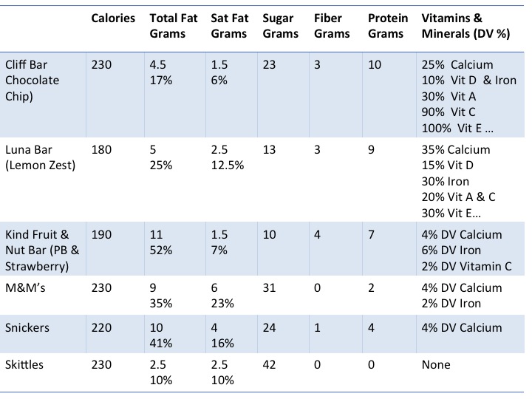Select the Protein Grams header cell
The width and height of the screenshot is (532, 399).
click(x=386, y=26)
